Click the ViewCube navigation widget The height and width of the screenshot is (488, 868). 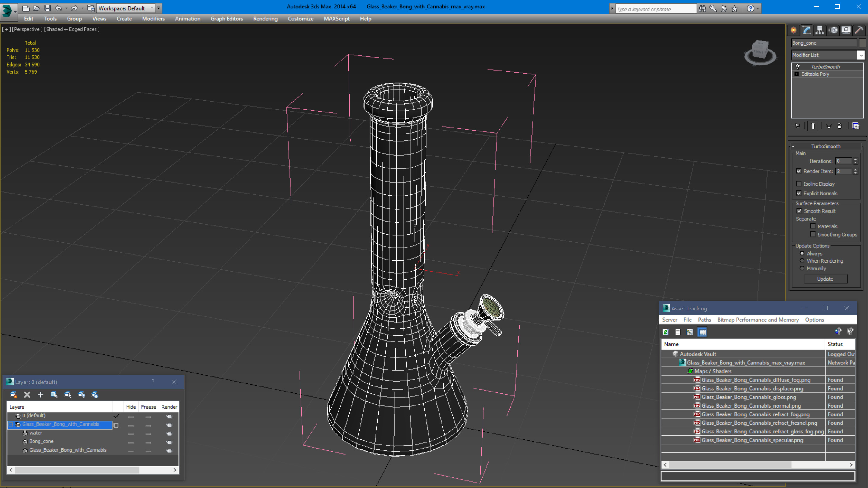[x=760, y=52]
